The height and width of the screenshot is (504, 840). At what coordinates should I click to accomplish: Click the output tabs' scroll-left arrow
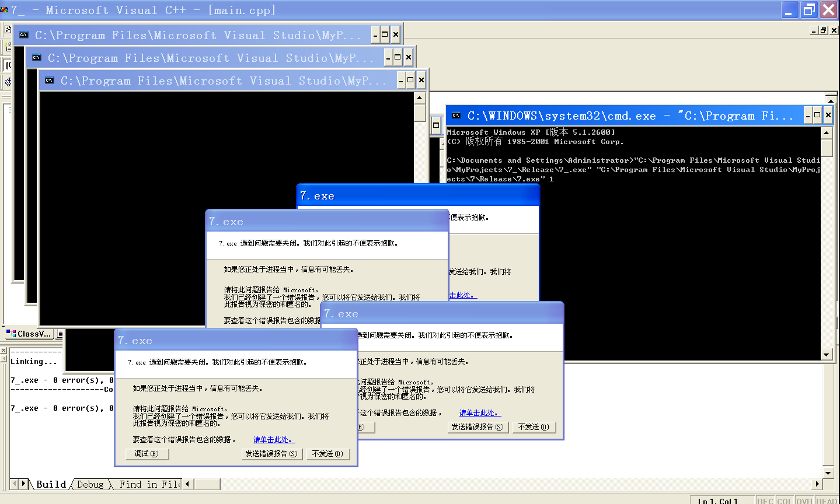[14, 484]
